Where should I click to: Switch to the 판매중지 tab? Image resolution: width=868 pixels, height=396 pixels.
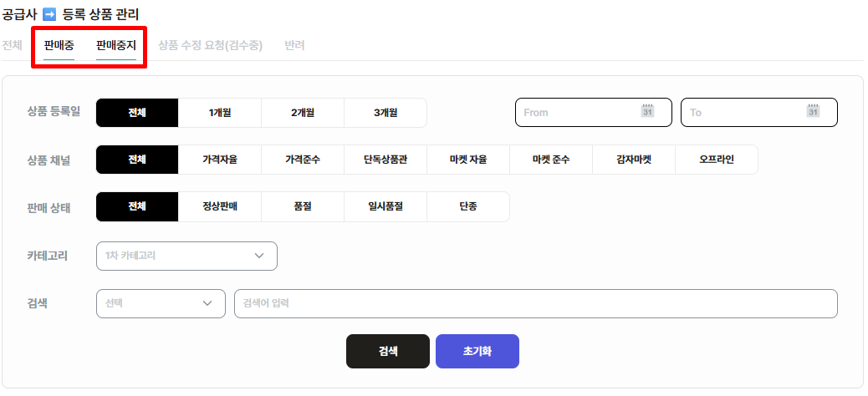115,45
